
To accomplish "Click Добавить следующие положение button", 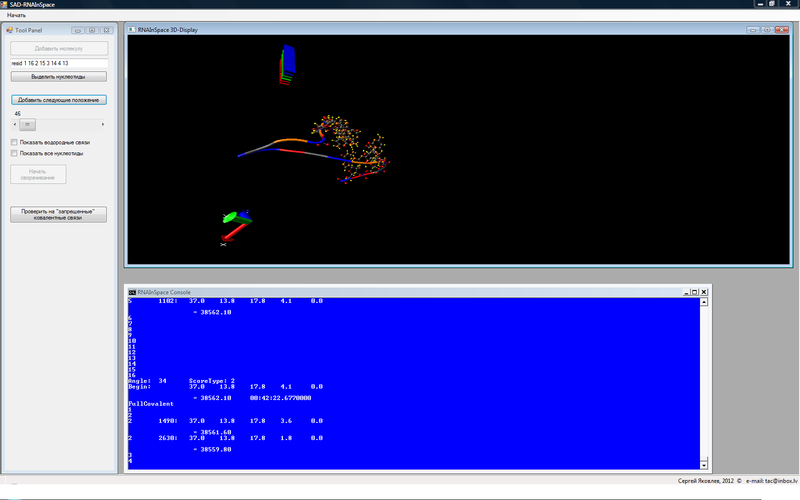I will point(59,99).
